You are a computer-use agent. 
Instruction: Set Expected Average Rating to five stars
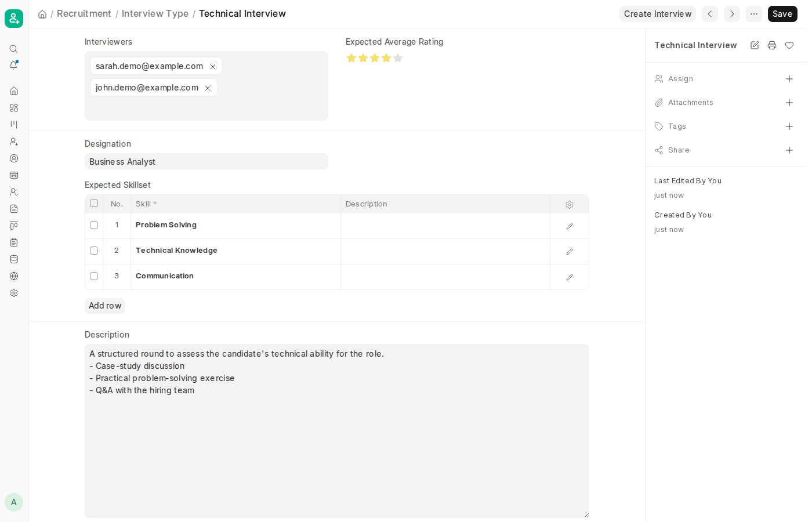click(x=398, y=58)
